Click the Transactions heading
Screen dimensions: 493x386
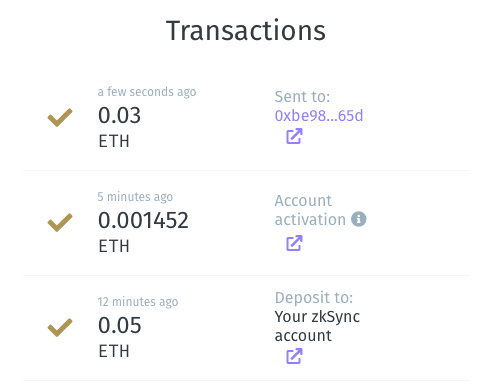coord(246,31)
